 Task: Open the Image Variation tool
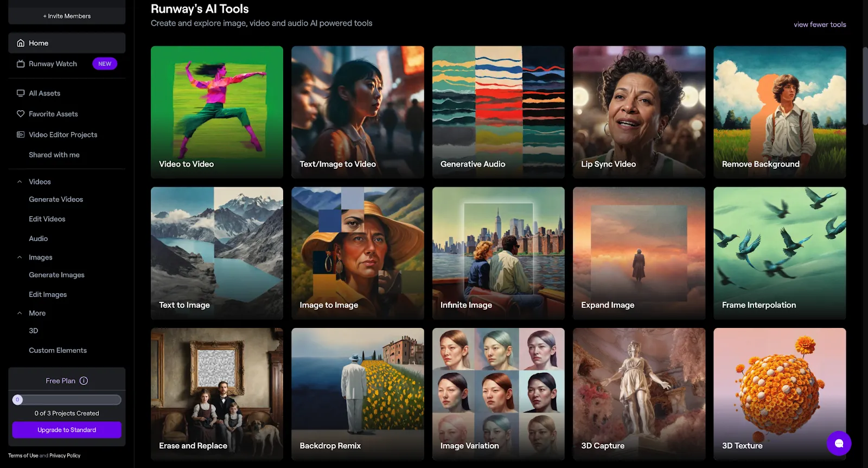coord(499,394)
